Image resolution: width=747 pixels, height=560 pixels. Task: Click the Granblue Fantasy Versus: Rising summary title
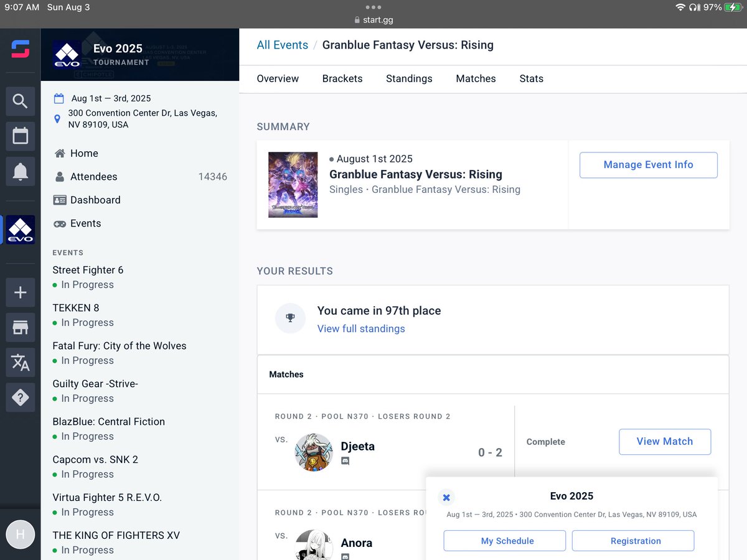pos(416,175)
